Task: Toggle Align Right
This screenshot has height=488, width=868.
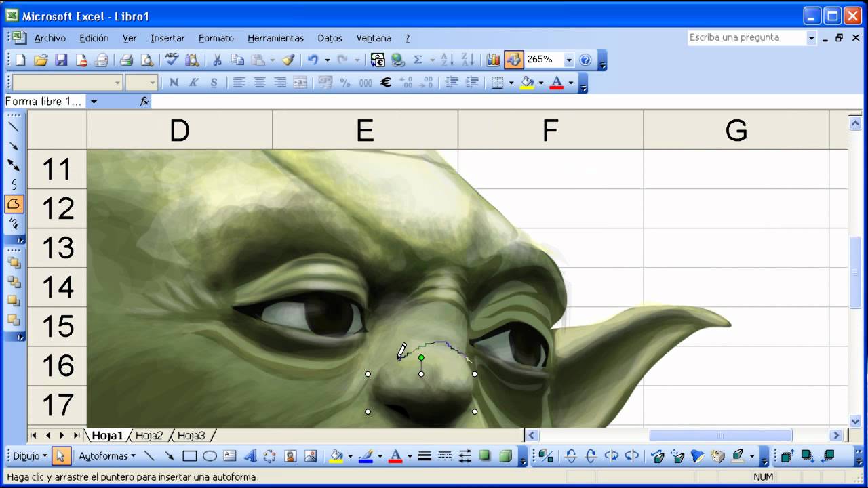Action: click(279, 83)
